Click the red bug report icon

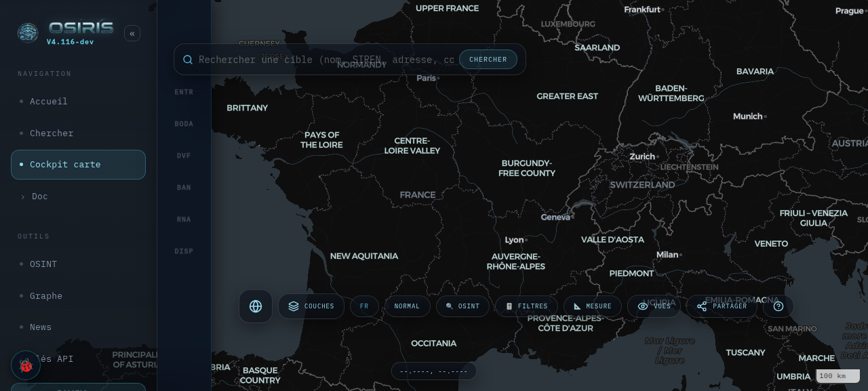[26, 365]
